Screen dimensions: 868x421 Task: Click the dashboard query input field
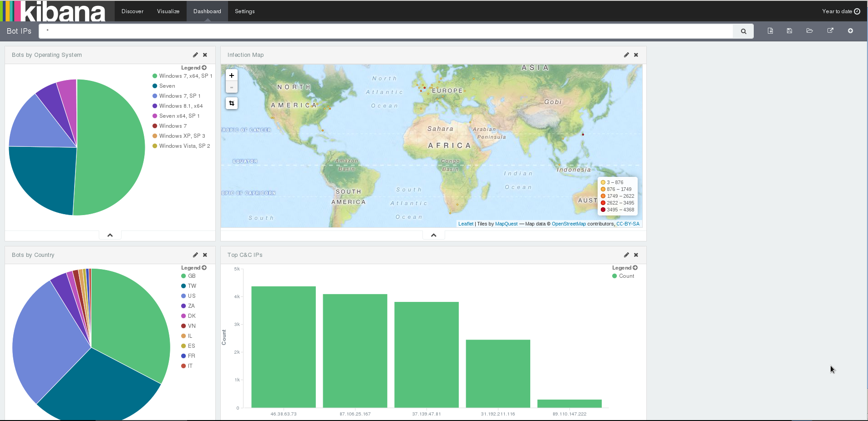tap(386, 31)
